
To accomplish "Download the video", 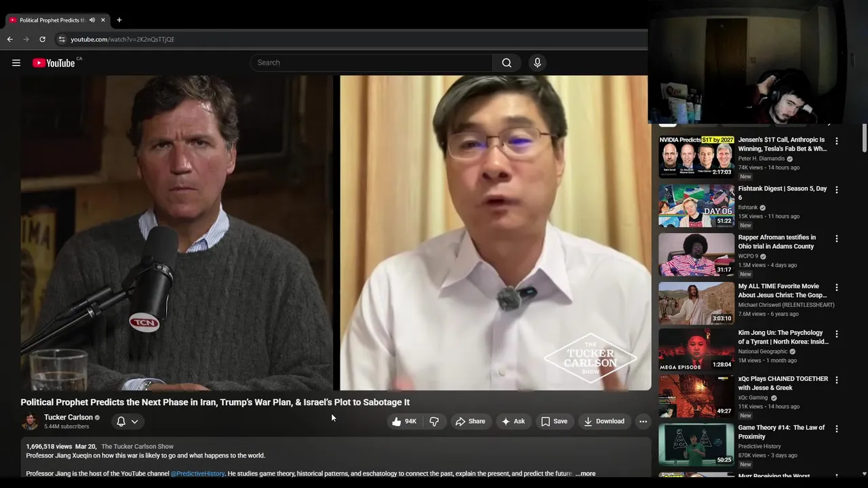I will coord(604,422).
